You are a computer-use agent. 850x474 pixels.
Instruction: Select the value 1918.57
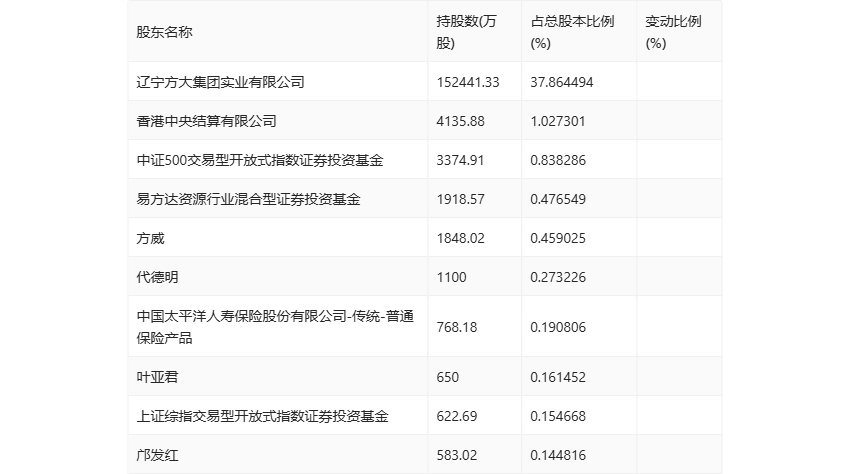click(460, 199)
